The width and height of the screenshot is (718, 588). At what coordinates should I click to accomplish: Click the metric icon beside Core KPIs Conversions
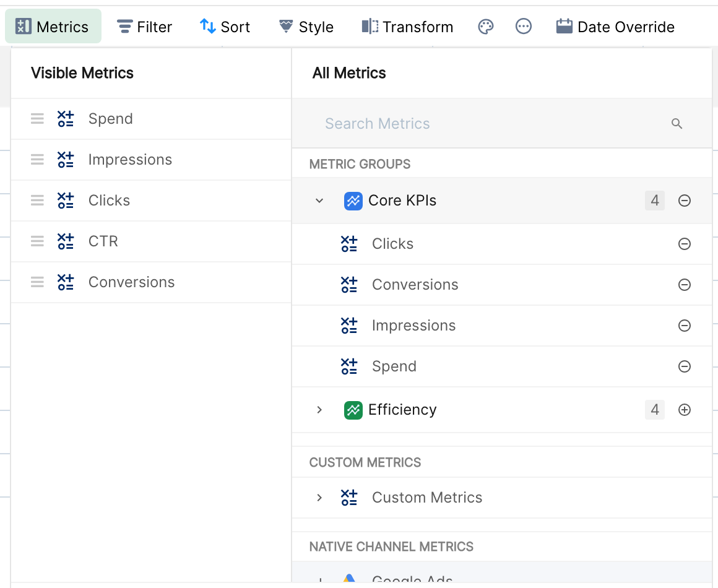tap(349, 284)
